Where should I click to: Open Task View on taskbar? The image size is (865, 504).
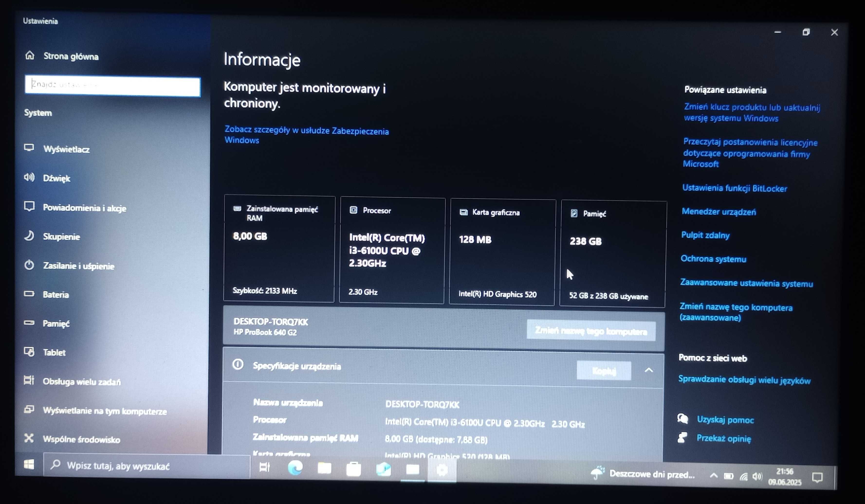265,467
